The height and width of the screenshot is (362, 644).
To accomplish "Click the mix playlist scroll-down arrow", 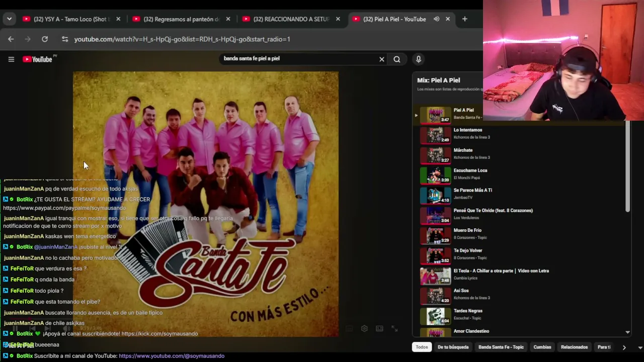I will (x=627, y=332).
